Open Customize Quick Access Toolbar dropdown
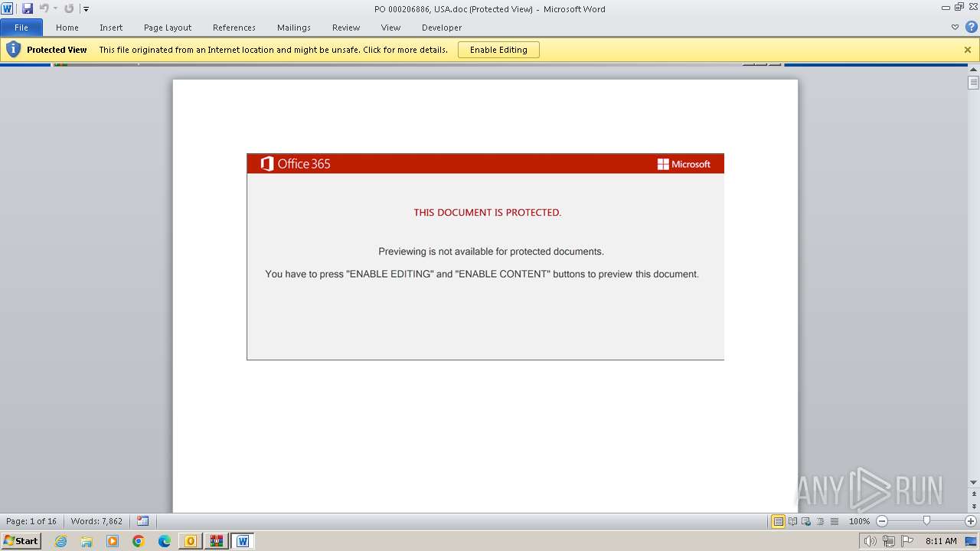980x551 pixels. [x=86, y=9]
